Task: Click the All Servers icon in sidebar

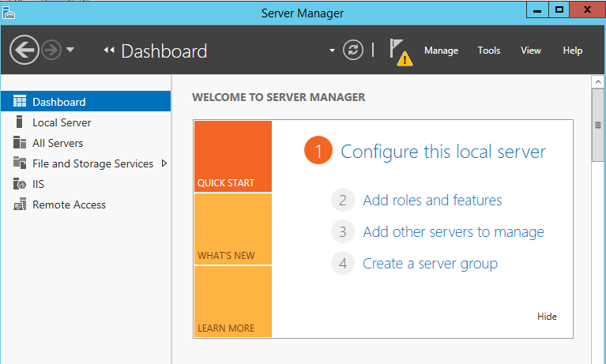Action: click(x=20, y=142)
